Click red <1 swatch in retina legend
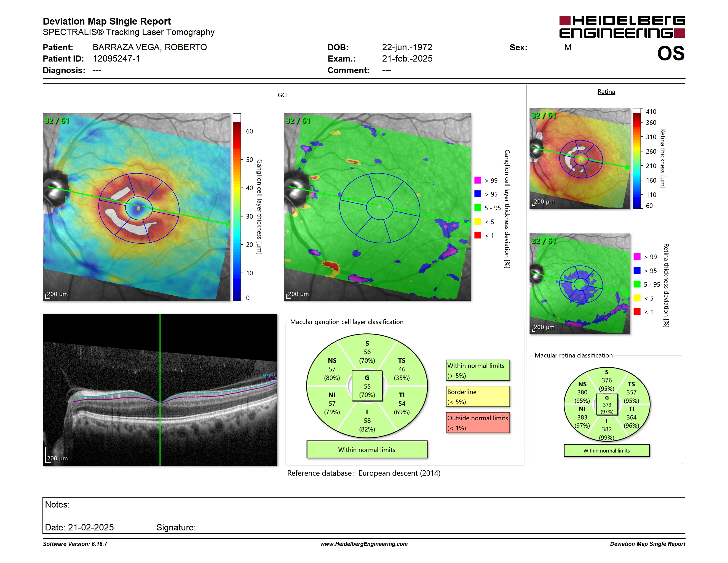The width and height of the screenshot is (728, 563). 637,312
